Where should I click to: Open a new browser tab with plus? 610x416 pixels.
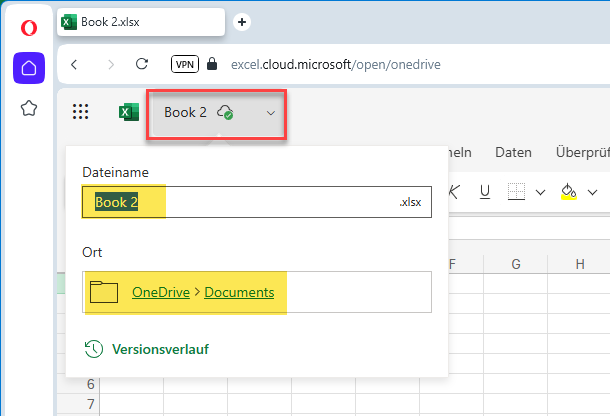(242, 22)
